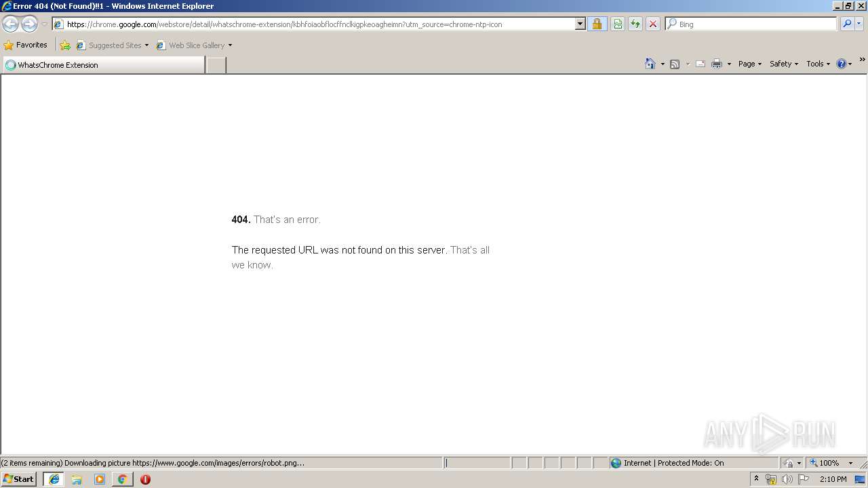Click the Home icon in command bar

650,64
